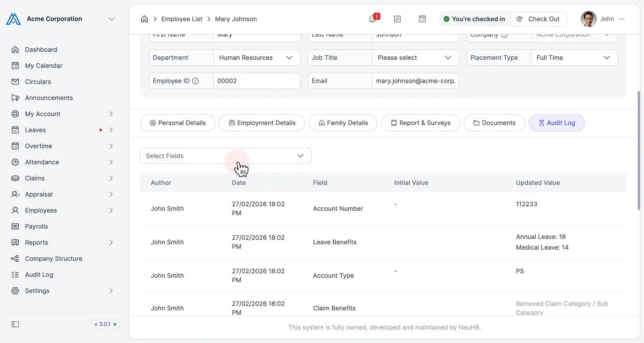This screenshot has height=343, width=644.
Task: Click the My Account person icon
Action: tap(15, 114)
